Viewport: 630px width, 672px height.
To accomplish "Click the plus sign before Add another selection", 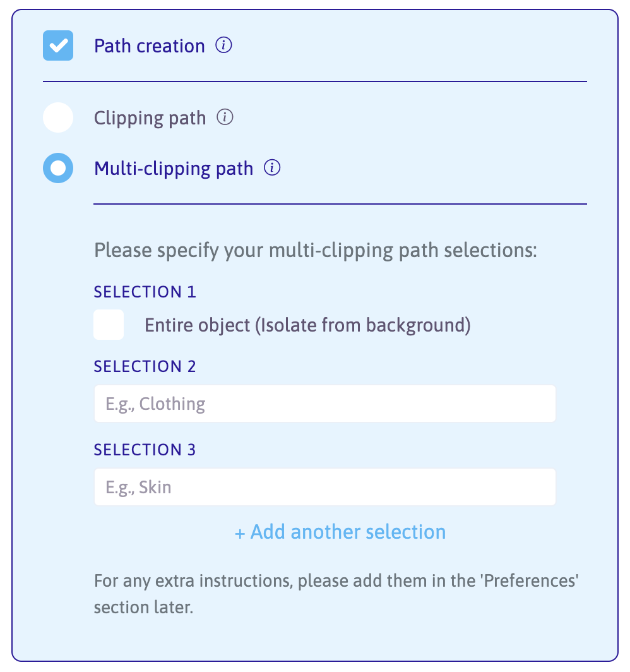I will 240,533.
